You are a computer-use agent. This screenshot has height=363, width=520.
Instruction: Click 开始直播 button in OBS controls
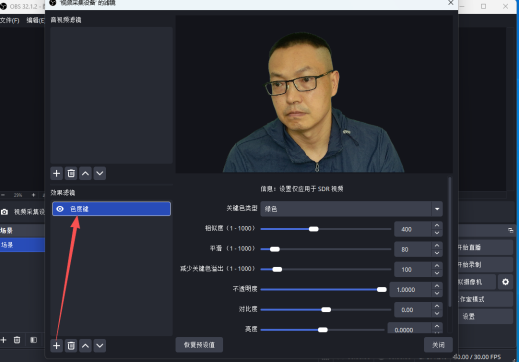486,247
